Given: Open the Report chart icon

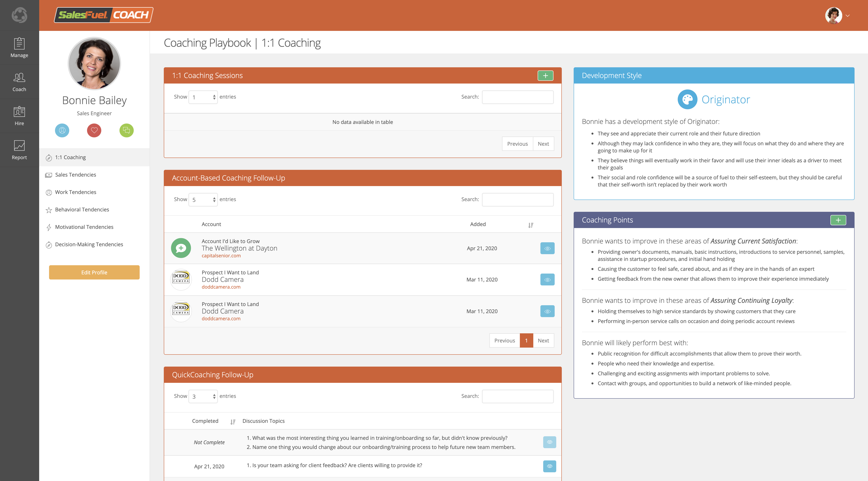Looking at the screenshot, I should click(19, 146).
